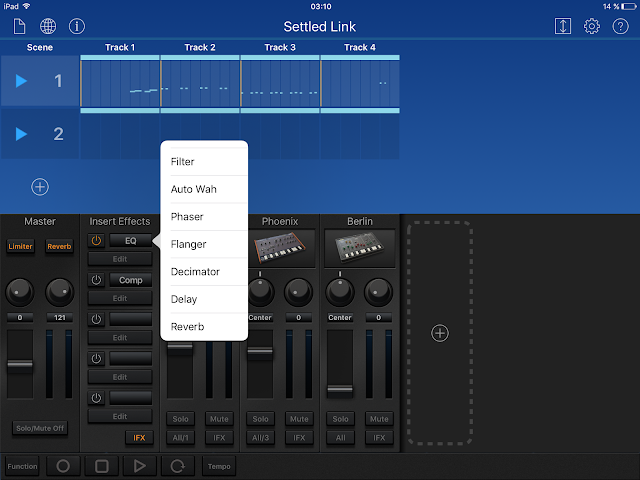Toggle the EQ effect power button
This screenshot has width=640, height=480.
[x=96, y=241]
